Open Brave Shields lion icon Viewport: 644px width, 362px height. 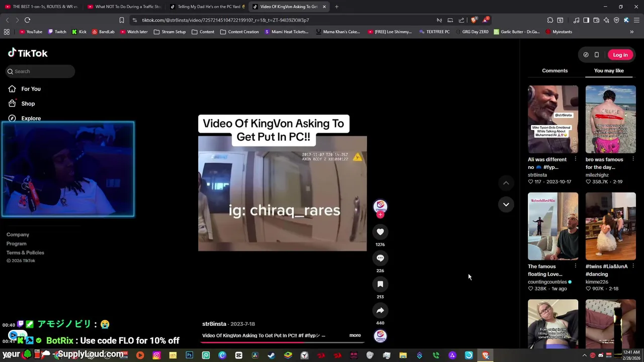pos(474,20)
